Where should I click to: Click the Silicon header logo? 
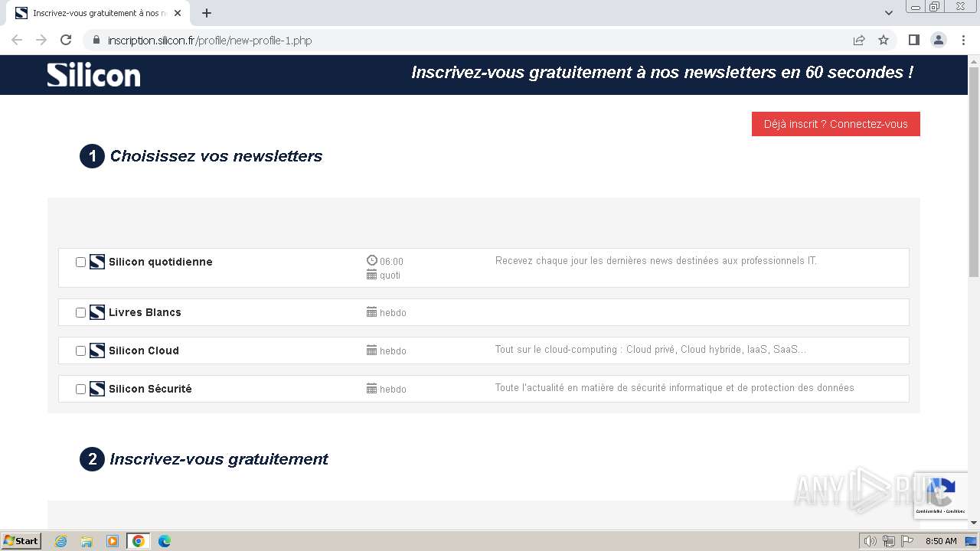pyautogui.click(x=93, y=74)
